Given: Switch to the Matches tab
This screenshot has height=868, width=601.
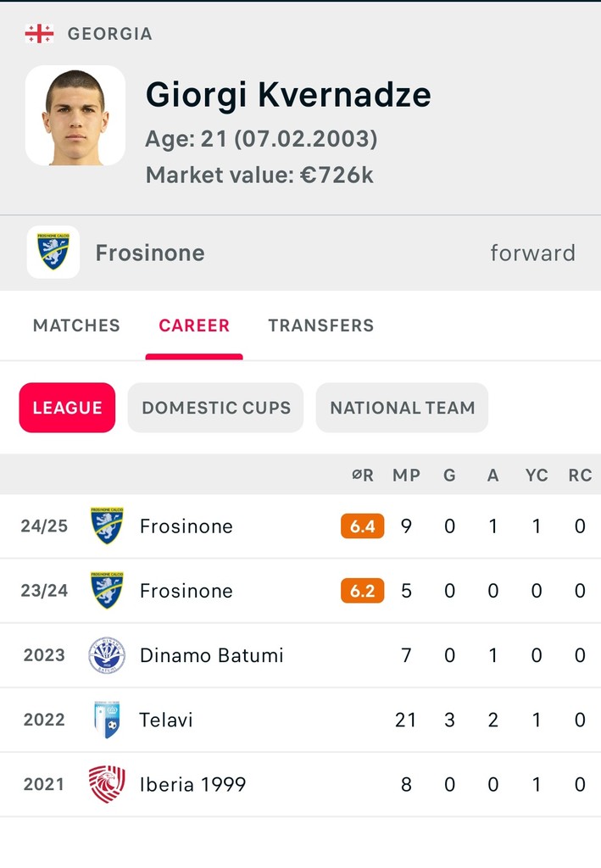Looking at the screenshot, I should [76, 325].
